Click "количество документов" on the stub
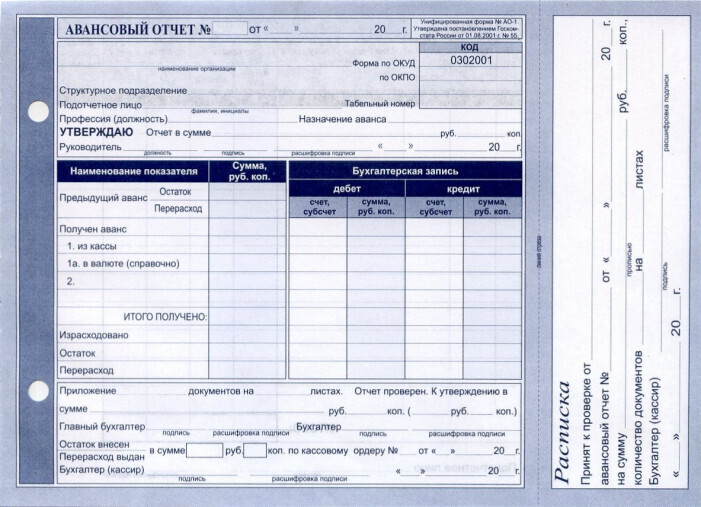701x507 pixels. click(639, 418)
